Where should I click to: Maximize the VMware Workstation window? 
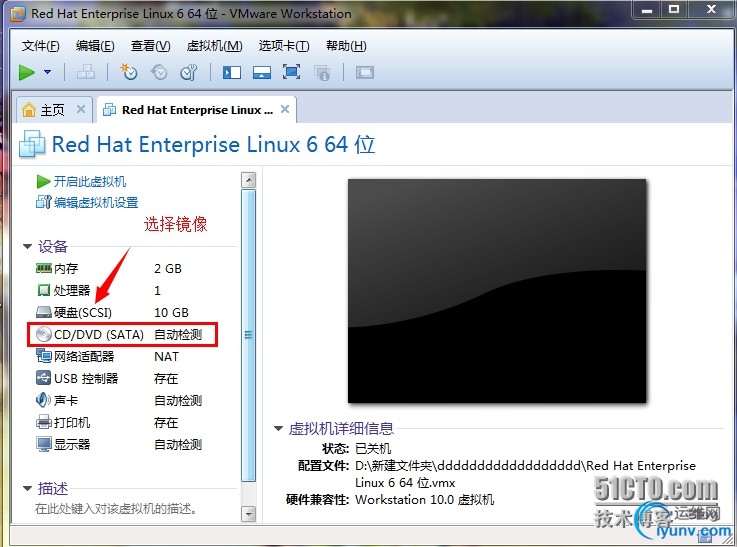click(674, 10)
